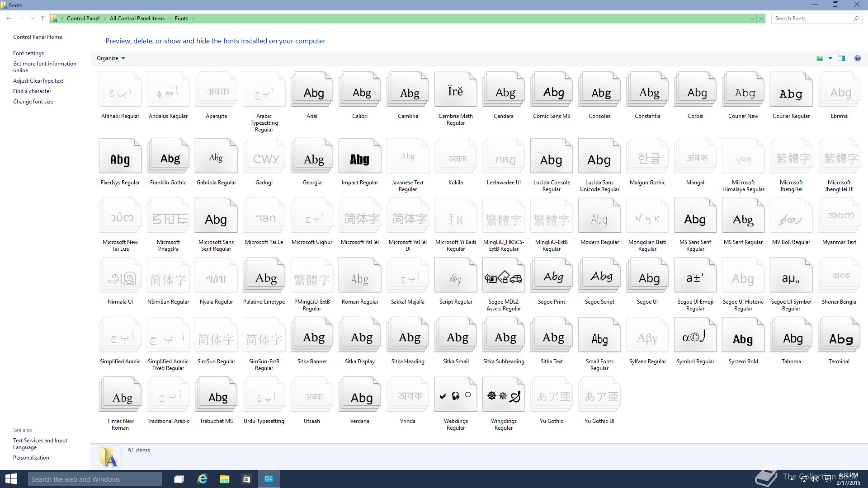Select the Segoe MDL2 Assets Regular icon
868x488 pixels.
[504, 275]
